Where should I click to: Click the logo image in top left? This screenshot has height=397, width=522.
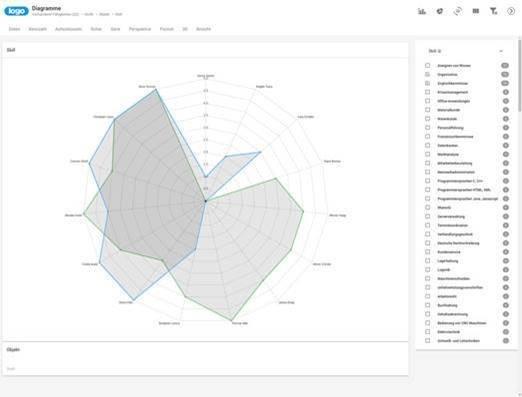[x=16, y=11]
